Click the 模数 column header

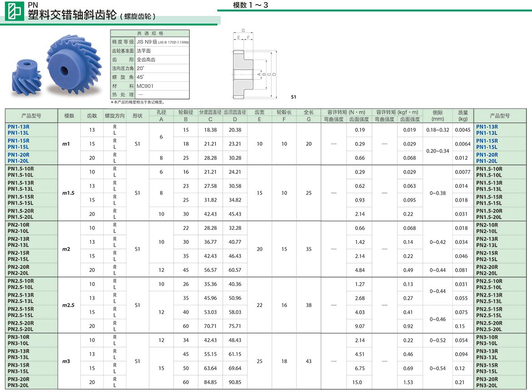coord(69,116)
